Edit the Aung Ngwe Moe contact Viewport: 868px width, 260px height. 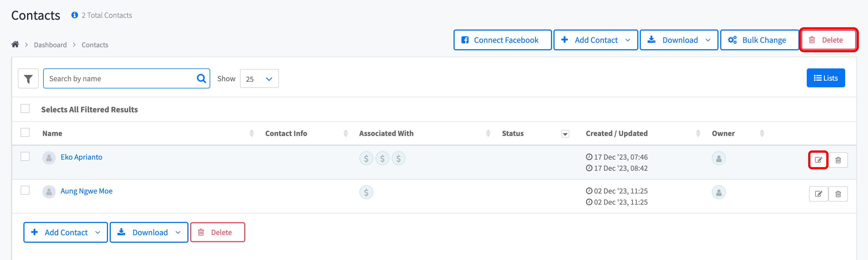coord(818,194)
